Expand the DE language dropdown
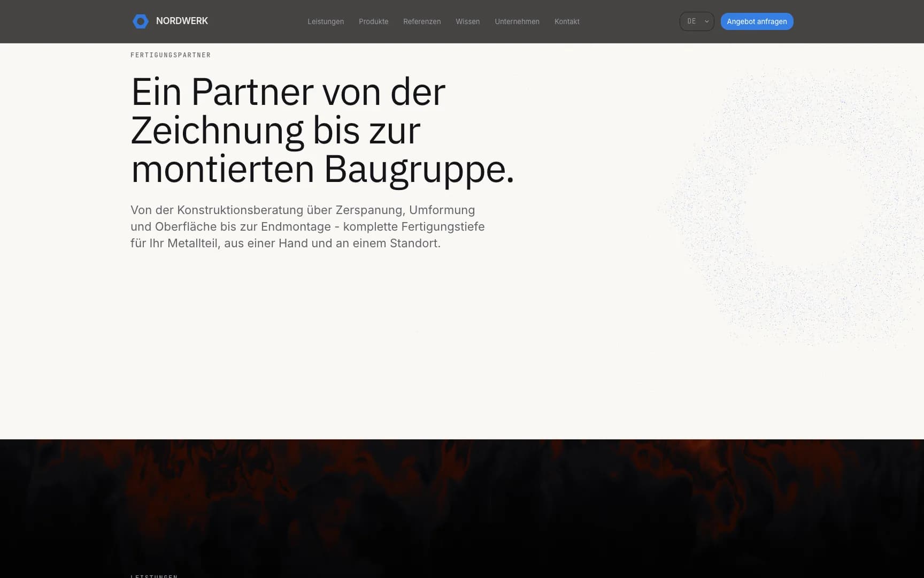 [697, 21]
